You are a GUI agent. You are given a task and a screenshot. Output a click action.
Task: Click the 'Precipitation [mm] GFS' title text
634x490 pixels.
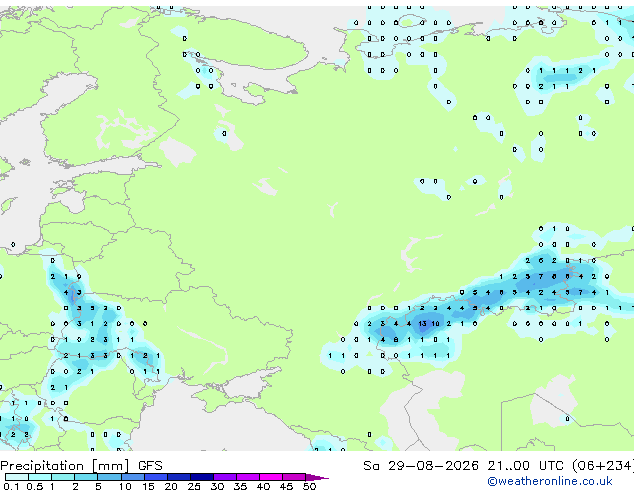[x=81, y=466]
